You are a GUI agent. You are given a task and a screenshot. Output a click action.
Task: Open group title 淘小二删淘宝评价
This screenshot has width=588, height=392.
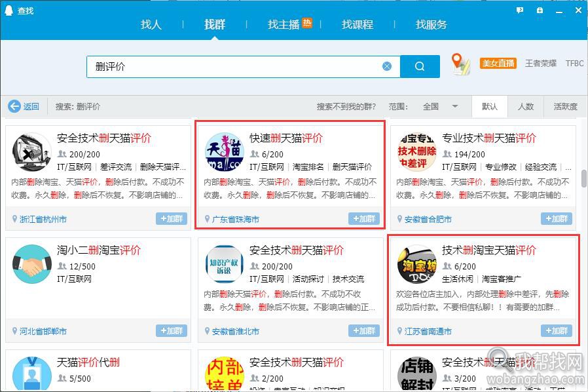(x=99, y=250)
